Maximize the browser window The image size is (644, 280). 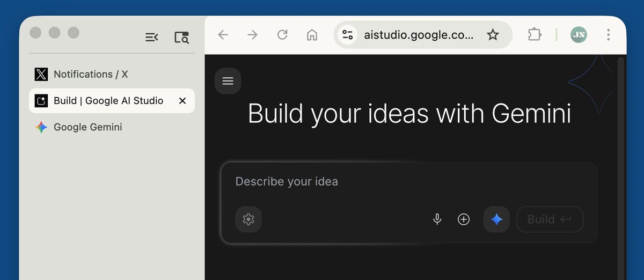pyautogui.click(x=74, y=33)
